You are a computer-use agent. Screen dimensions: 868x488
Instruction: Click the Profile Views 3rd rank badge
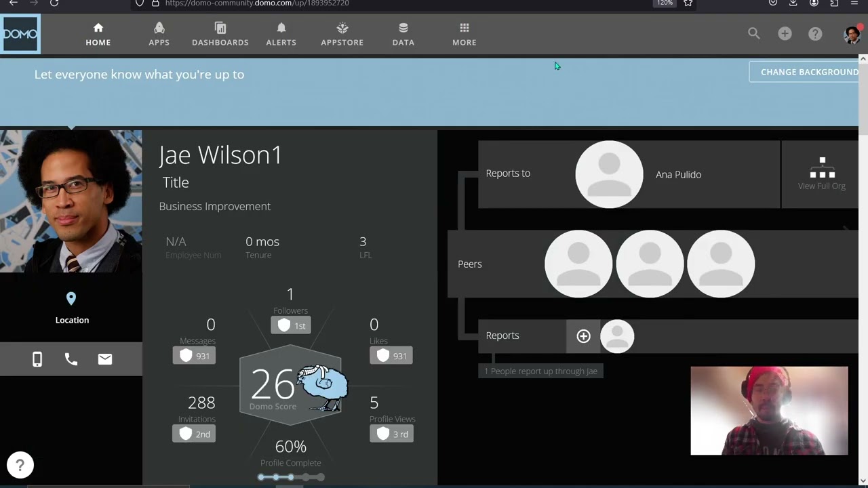[391, 434]
